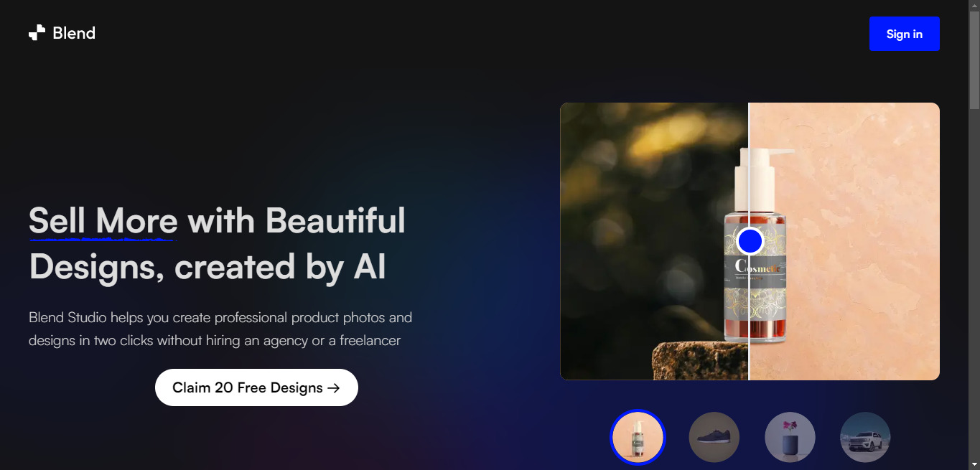The width and height of the screenshot is (980, 470).
Task: Select the flower vase example thumbnail
Action: (790, 437)
